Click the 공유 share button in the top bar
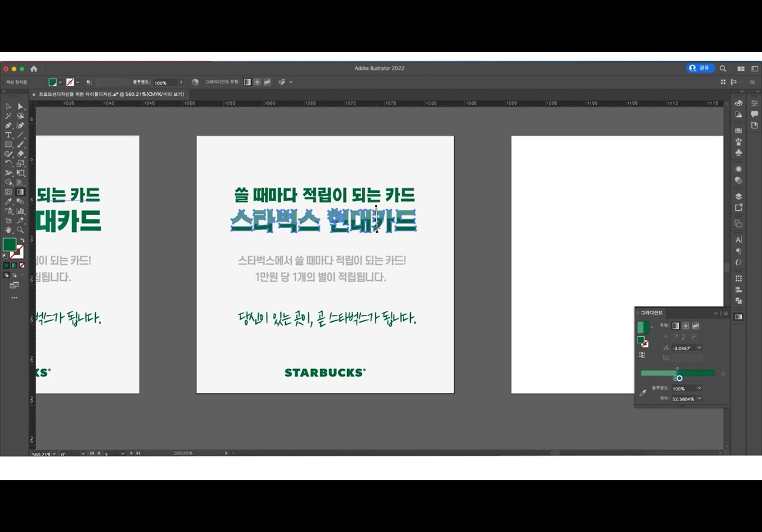This screenshot has height=532, width=762. click(701, 68)
